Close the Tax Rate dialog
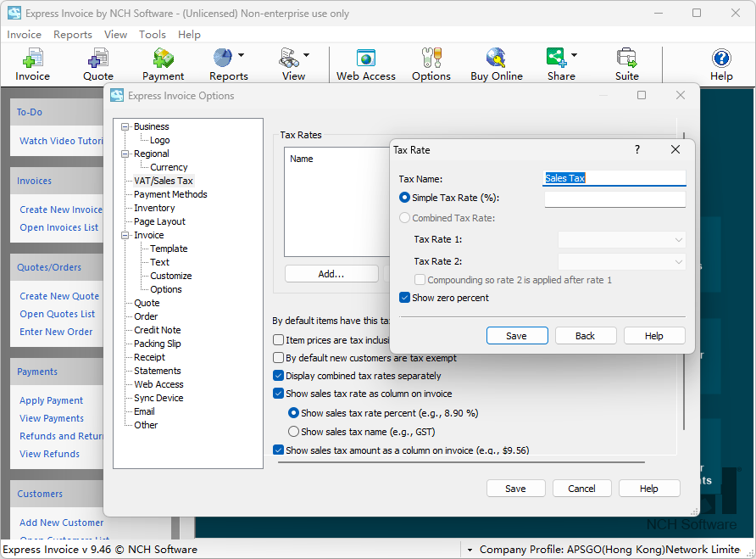Image resolution: width=756 pixels, height=559 pixels. [675, 149]
